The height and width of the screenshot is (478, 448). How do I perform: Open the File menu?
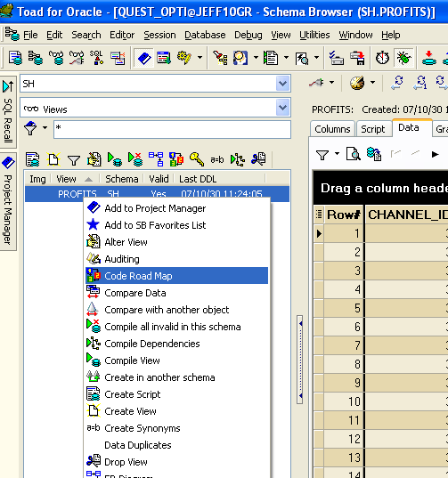click(x=30, y=35)
